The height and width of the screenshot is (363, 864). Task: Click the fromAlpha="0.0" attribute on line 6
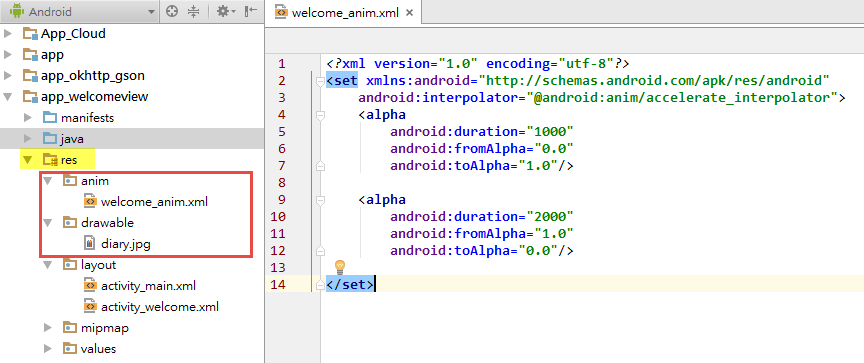(x=483, y=149)
